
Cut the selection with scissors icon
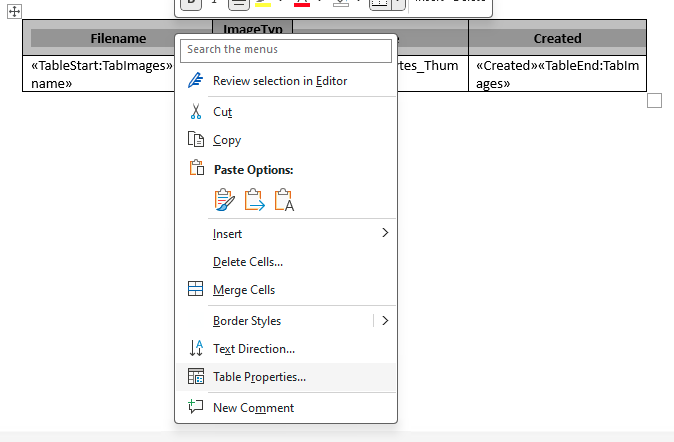196,112
